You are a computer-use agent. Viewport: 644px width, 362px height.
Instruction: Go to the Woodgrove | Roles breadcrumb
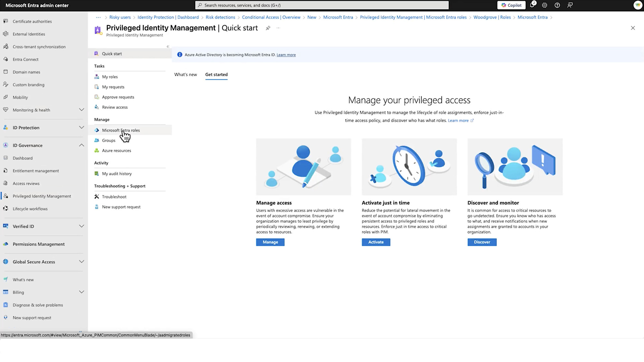pyautogui.click(x=492, y=17)
